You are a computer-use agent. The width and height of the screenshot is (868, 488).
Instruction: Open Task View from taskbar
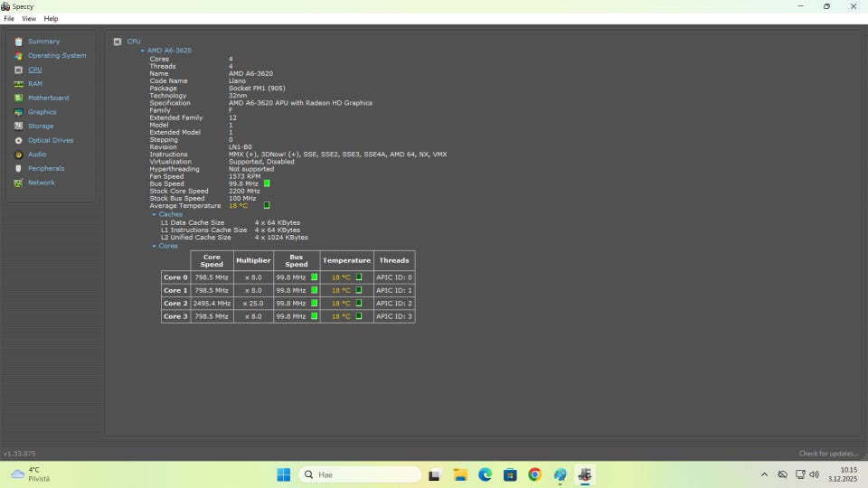coord(435,474)
